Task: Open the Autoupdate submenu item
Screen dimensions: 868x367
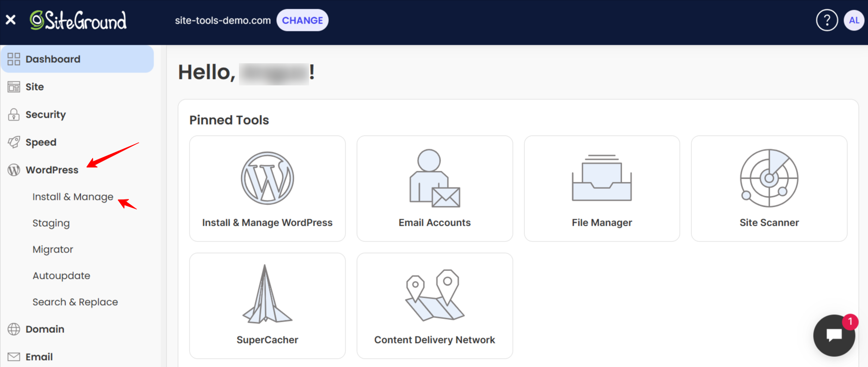Action: click(61, 276)
